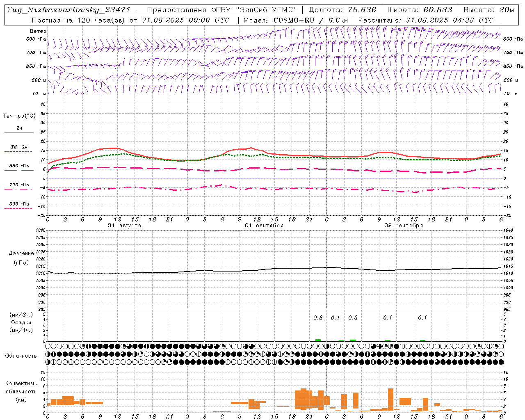Click the station title Yug_Nizhnevartovsky_23471
The image size is (525, 420).
(68, 10)
